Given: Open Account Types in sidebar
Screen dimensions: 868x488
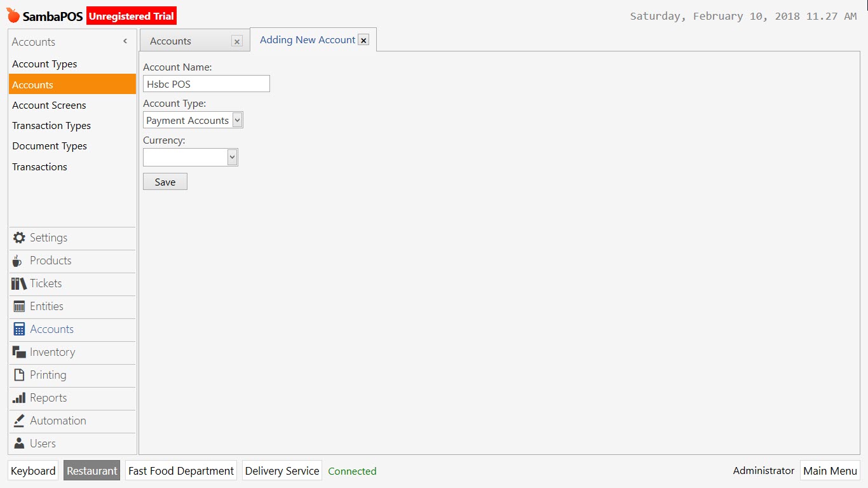Looking at the screenshot, I should 72,64.
